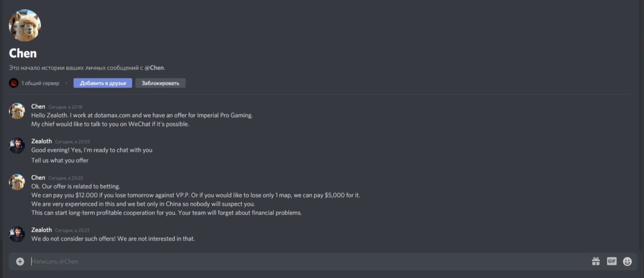Viewport: 644px width, 278px height.
Task: Open Chen's large alpaca profile avatar
Action: pyautogui.click(x=25, y=25)
